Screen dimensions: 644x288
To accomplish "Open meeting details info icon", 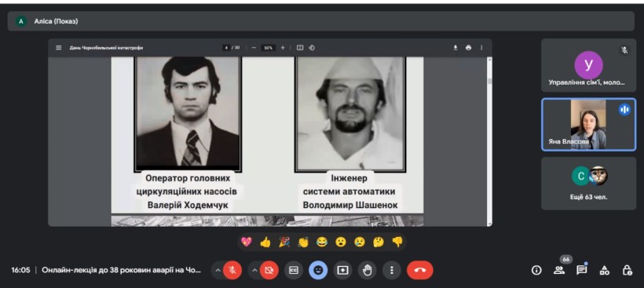I will [536, 271].
